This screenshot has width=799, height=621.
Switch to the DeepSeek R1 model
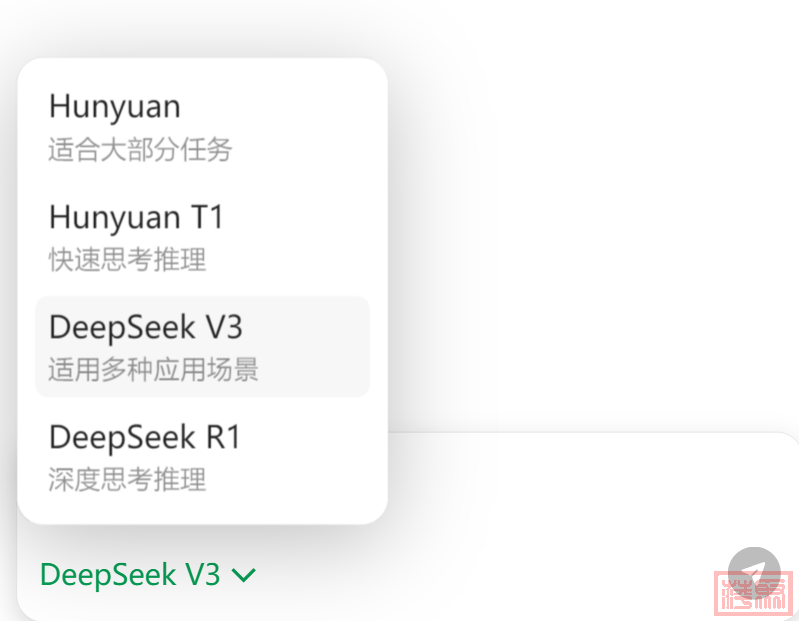point(202,457)
